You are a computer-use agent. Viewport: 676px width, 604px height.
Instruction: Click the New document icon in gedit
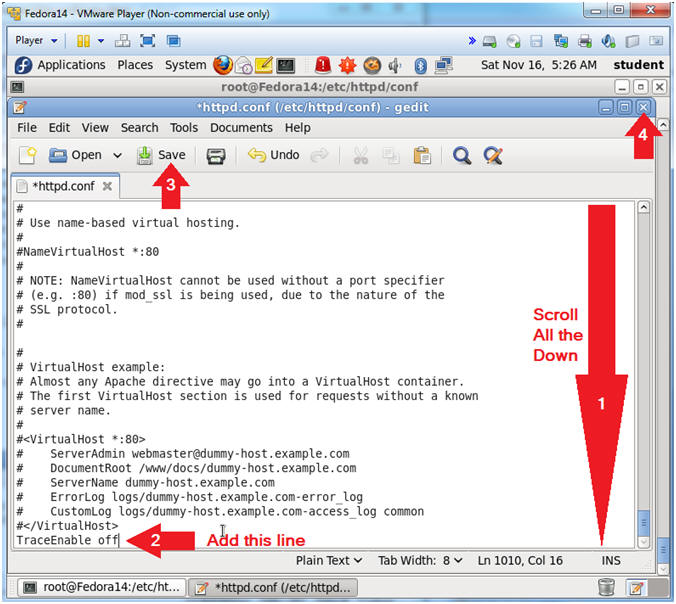(28, 155)
